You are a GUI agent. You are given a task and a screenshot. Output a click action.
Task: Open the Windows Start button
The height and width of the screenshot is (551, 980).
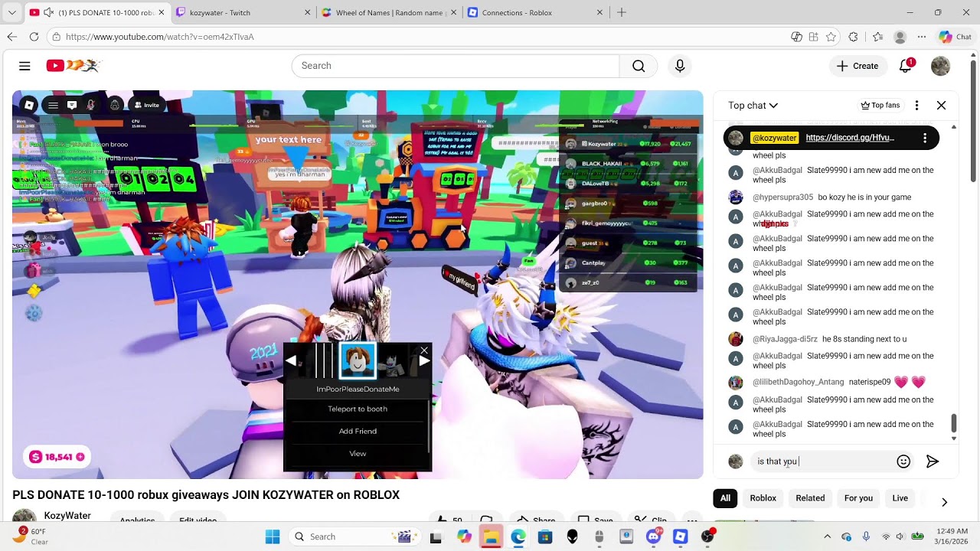[x=273, y=536]
